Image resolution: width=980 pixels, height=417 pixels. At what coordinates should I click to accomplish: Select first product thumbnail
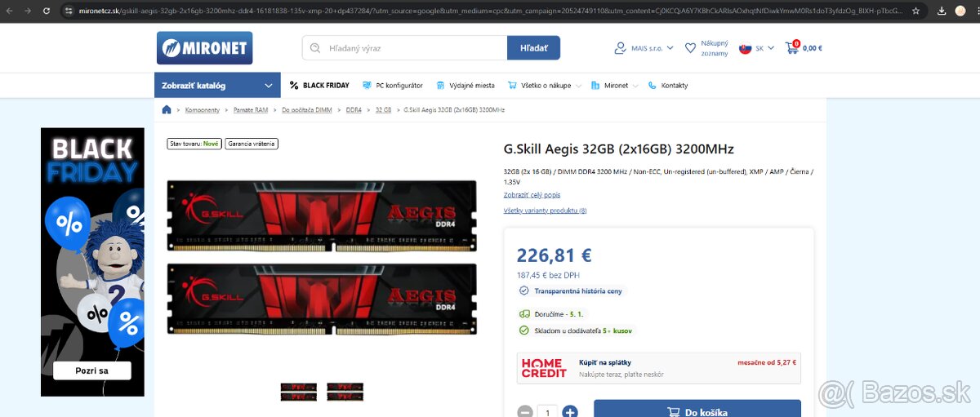(298, 392)
